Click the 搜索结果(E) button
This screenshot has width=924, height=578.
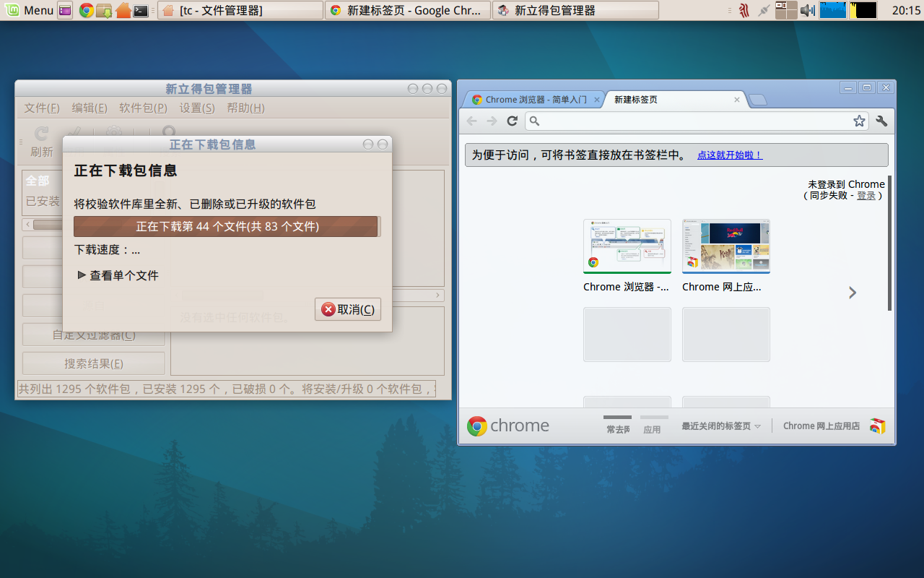[x=94, y=363]
